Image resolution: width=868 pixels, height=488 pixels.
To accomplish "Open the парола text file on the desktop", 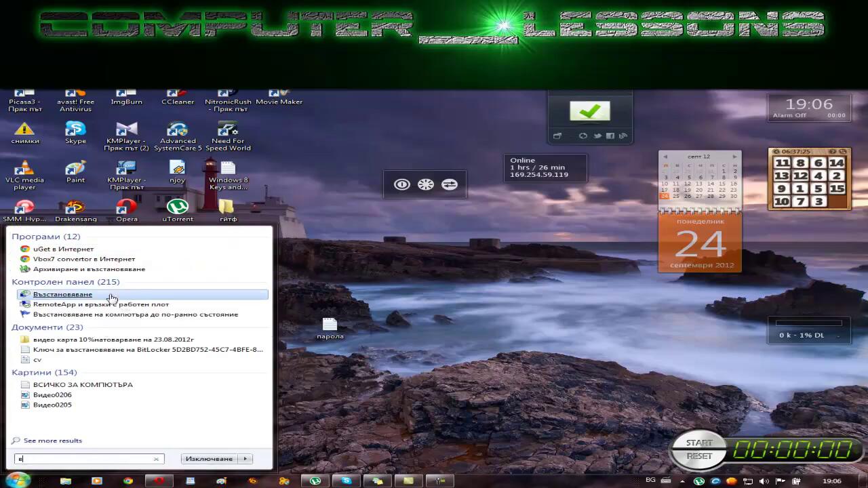I will 330,325.
